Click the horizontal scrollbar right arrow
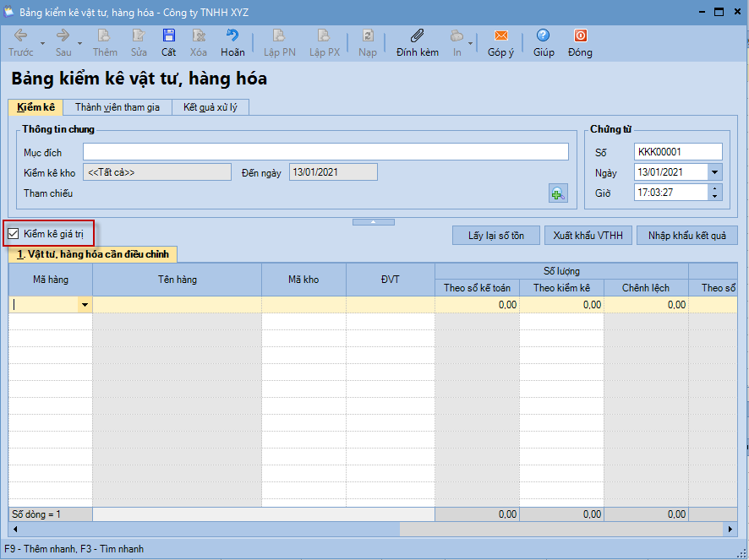This screenshot has height=560, width=749. 730,529
